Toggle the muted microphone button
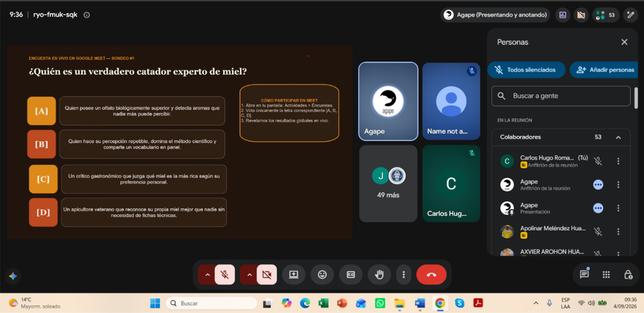The image size is (644, 313). pos(225,275)
